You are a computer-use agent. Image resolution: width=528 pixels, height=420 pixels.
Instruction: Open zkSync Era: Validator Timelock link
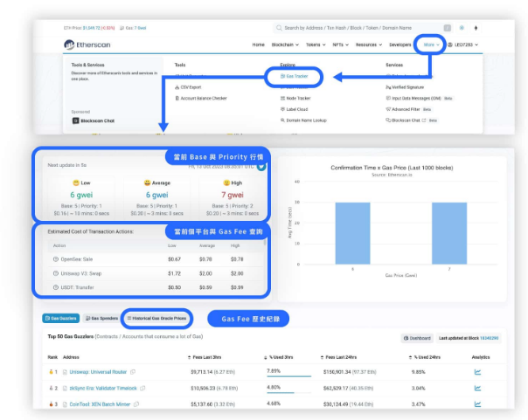[103, 388]
